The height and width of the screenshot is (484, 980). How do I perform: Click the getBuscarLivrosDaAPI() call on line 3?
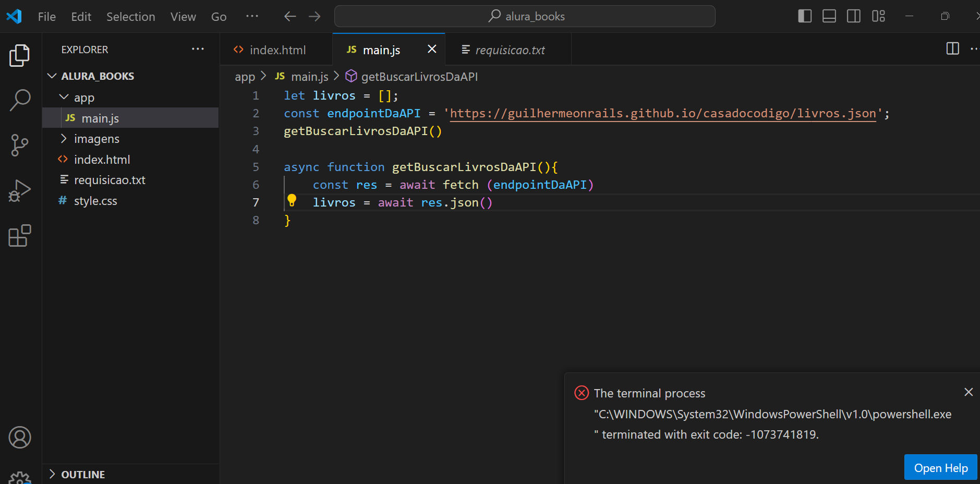pyautogui.click(x=362, y=131)
